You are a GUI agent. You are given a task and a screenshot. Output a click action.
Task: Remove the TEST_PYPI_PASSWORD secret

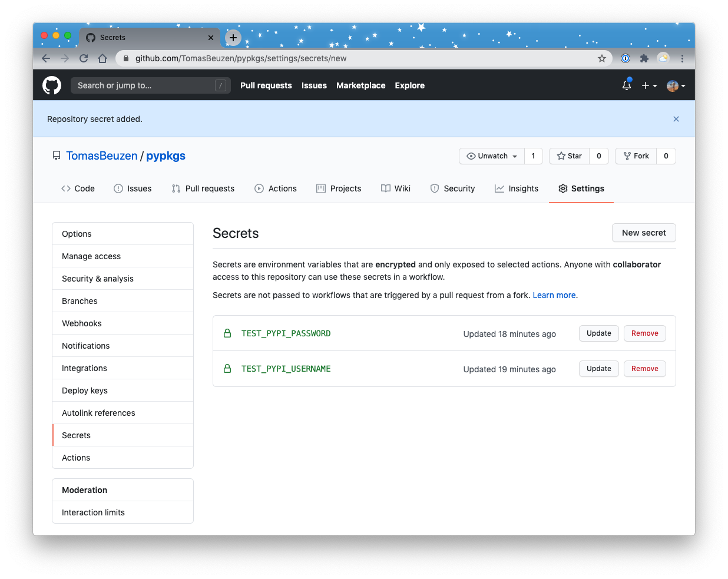(645, 333)
